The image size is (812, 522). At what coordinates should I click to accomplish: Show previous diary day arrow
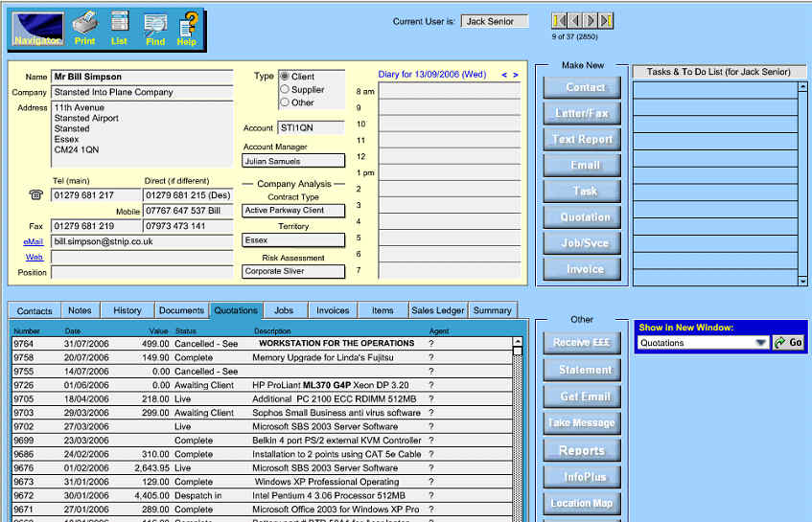click(x=504, y=75)
